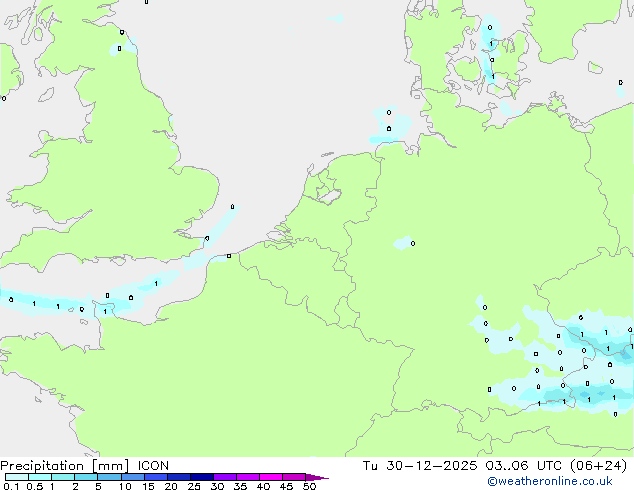Select the 0.5–1 mm legend color segment

click(40, 477)
